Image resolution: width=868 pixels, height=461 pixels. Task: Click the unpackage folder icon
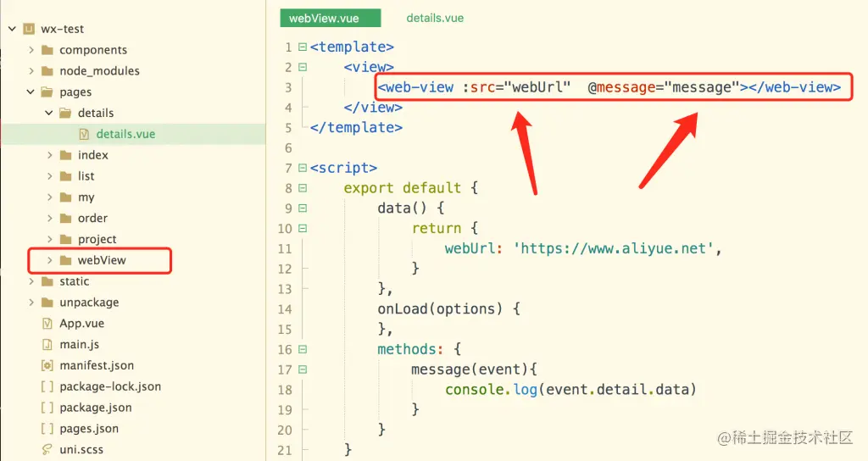tap(47, 303)
